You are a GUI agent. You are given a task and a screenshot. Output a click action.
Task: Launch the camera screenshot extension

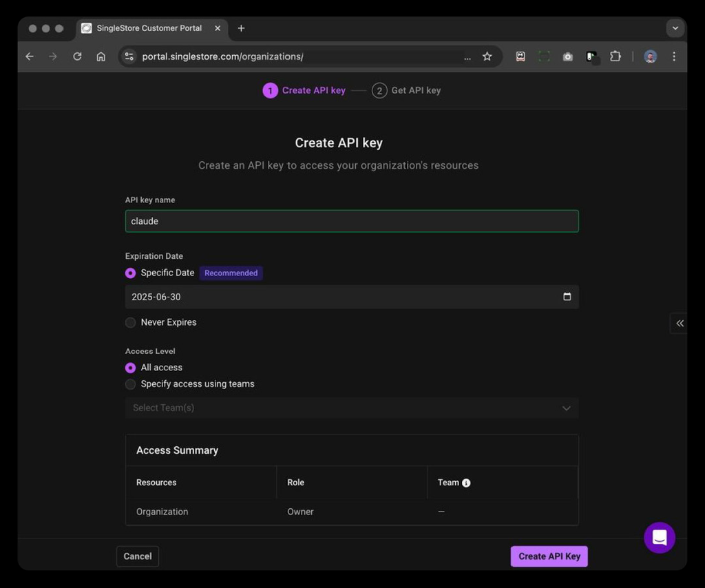click(568, 56)
